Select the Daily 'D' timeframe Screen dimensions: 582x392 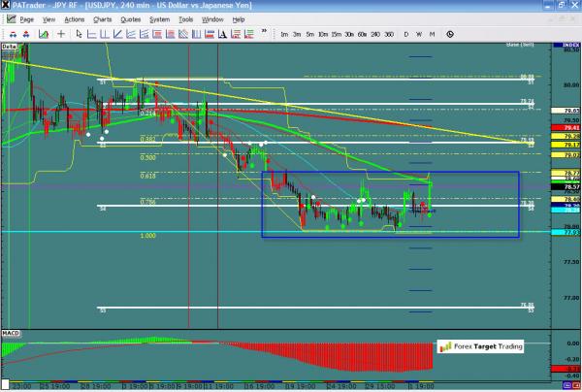click(404, 35)
